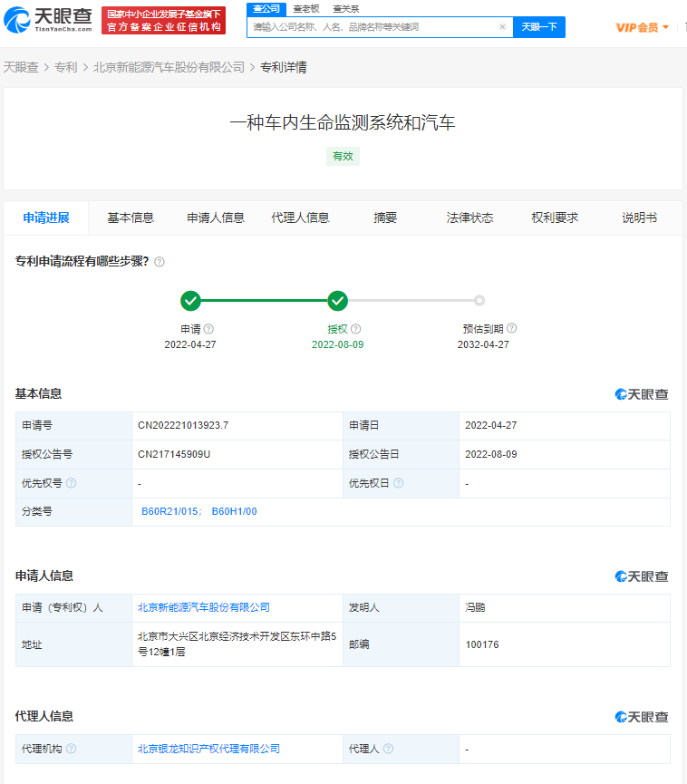
Task: Click help icon next to 专利申请流程有哪些步骤
Action: pos(160,262)
